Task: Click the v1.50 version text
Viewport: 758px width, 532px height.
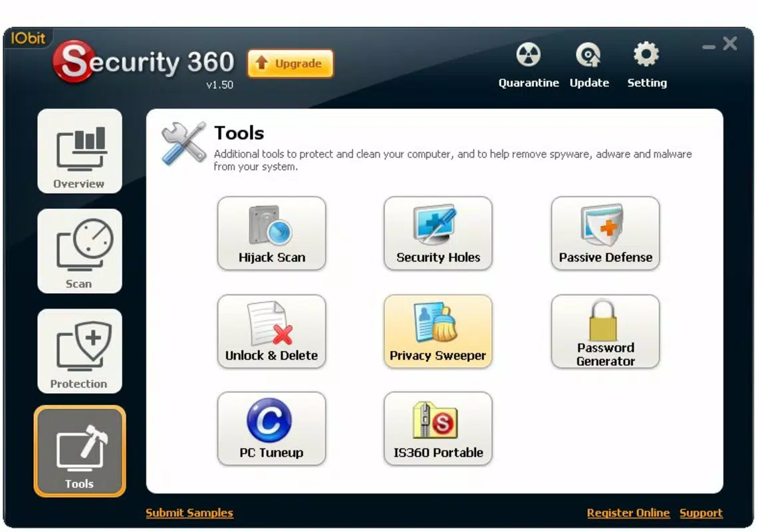Action: 219,84
